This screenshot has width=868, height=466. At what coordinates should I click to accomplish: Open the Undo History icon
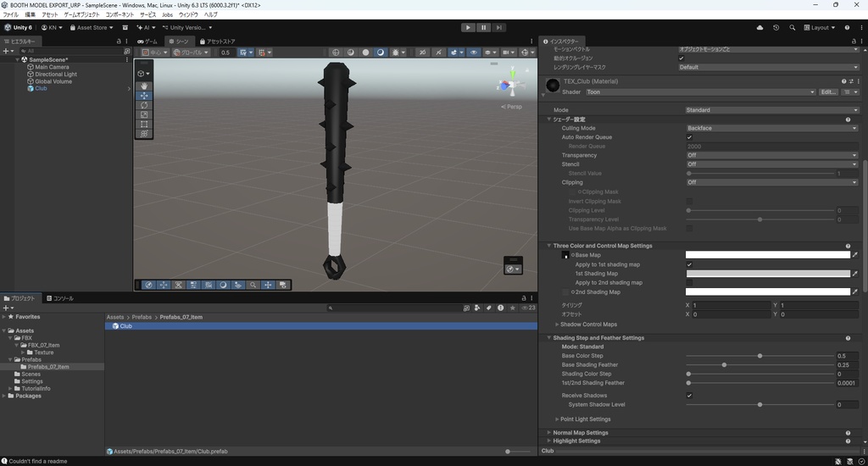[x=776, y=27]
